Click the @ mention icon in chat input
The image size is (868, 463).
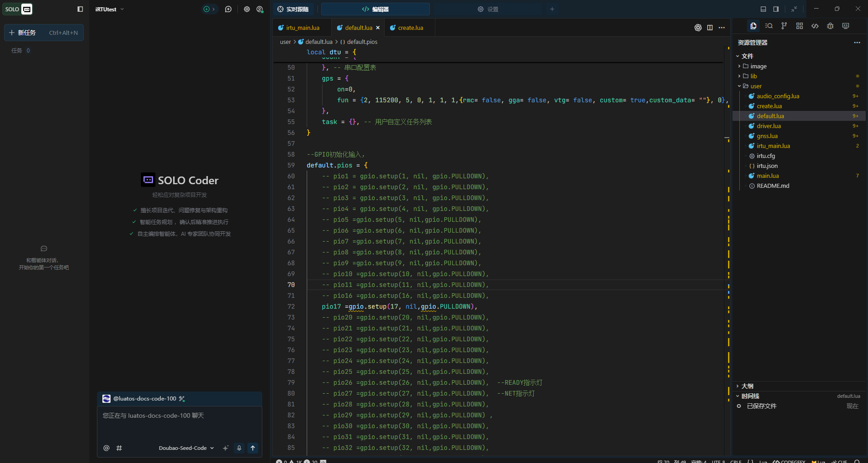click(106, 448)
